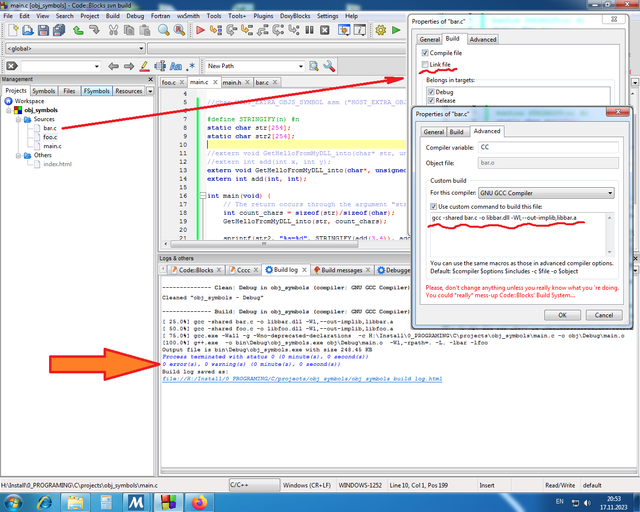Run the project with the green play icon
Image resolution: width=640 pixels, height=512 pixels.
click(396, 30)
